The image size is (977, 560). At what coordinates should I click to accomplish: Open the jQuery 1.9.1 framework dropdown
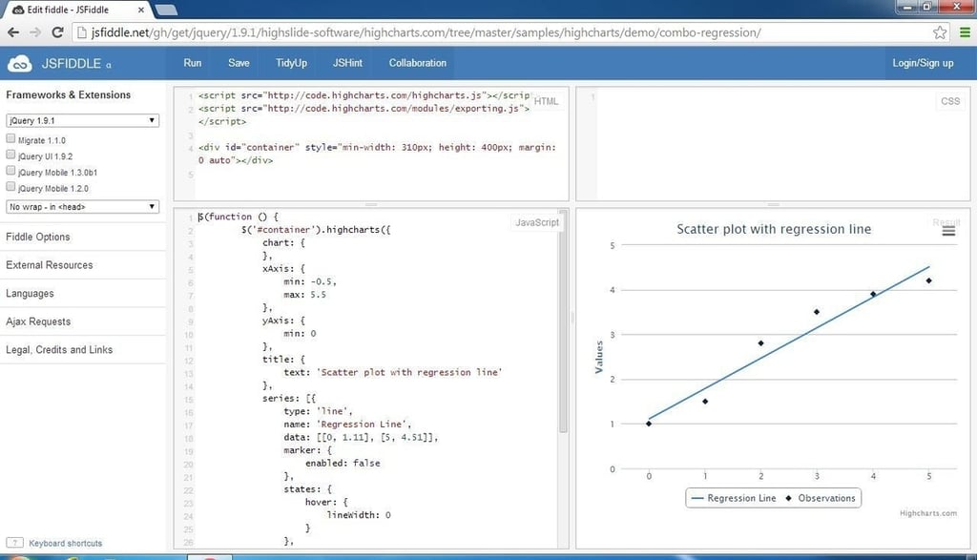[x=82, y=120]
